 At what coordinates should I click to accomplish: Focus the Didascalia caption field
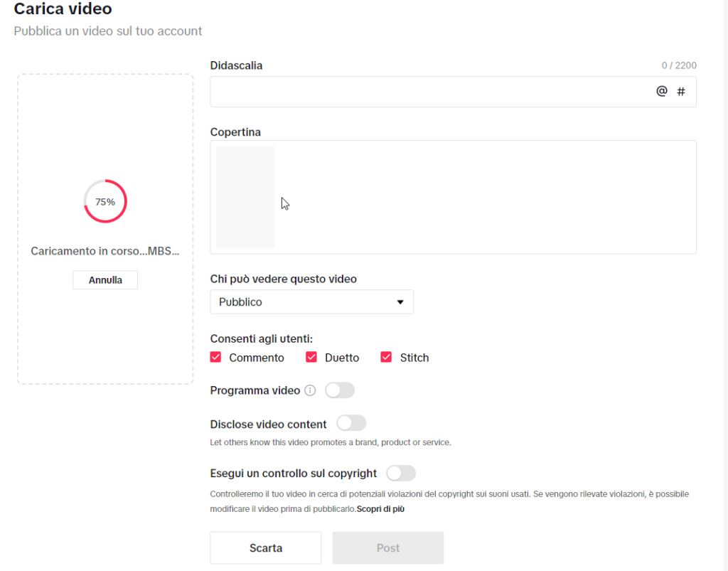453,92
